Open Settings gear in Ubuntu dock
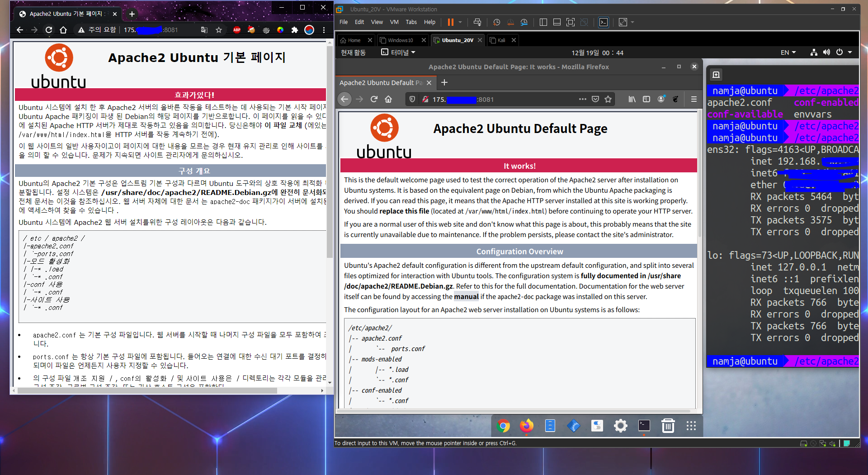Image resolution: width=868 pixels, height=475 pixels. tap(621, 426)
